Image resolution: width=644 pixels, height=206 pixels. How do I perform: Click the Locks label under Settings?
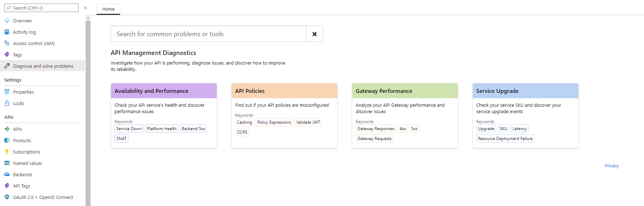[x=19, y=103]
